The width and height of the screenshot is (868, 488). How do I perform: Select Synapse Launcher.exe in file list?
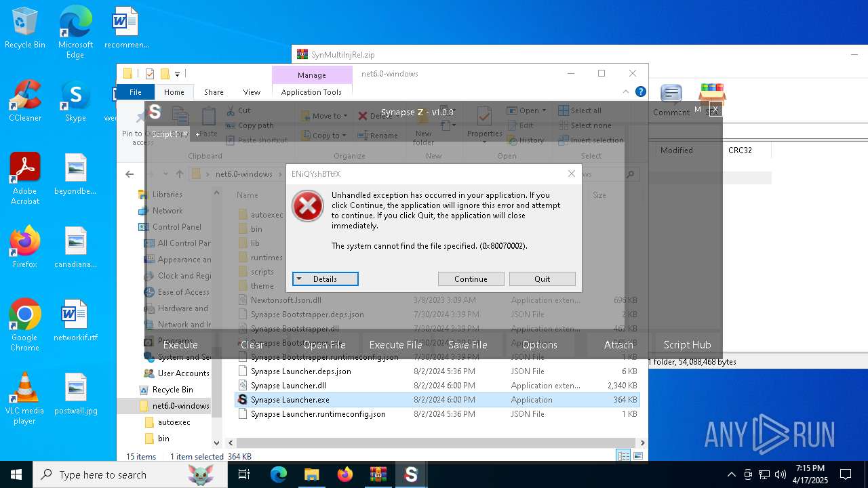436,400
